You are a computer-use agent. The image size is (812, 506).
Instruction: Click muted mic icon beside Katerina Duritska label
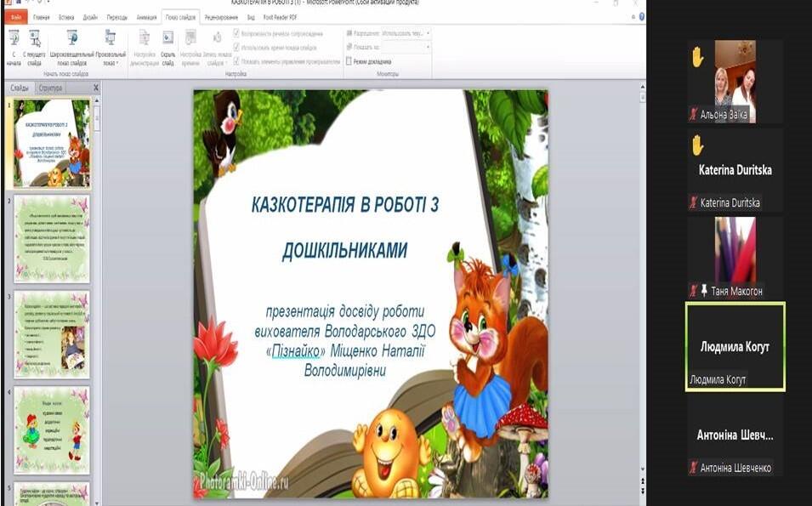694,202
